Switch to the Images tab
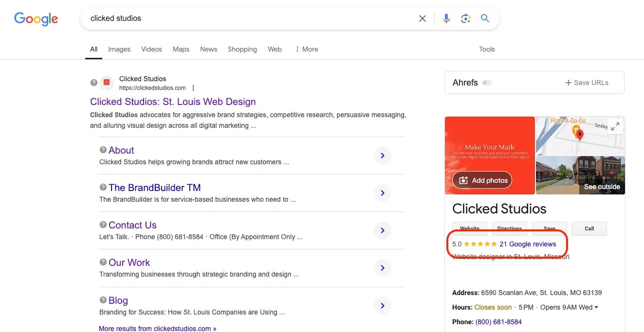This screenshot has width=644, height=332. [x=119, y=49]
